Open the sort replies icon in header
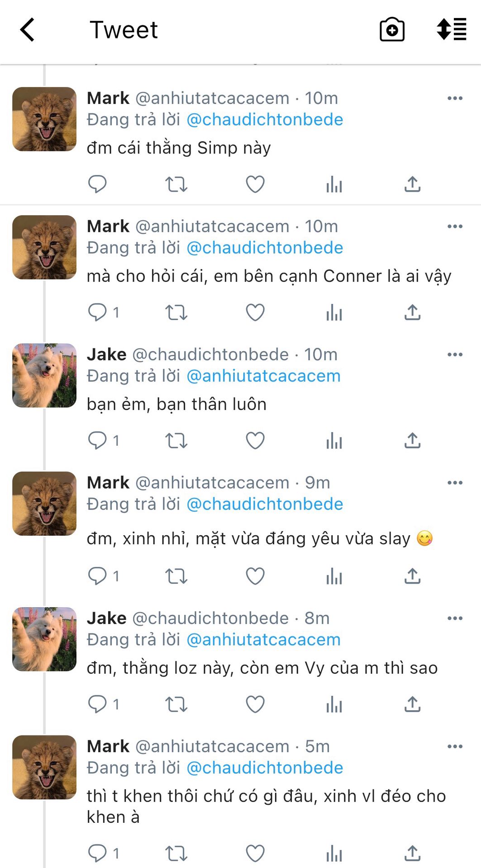 [451, 30]
